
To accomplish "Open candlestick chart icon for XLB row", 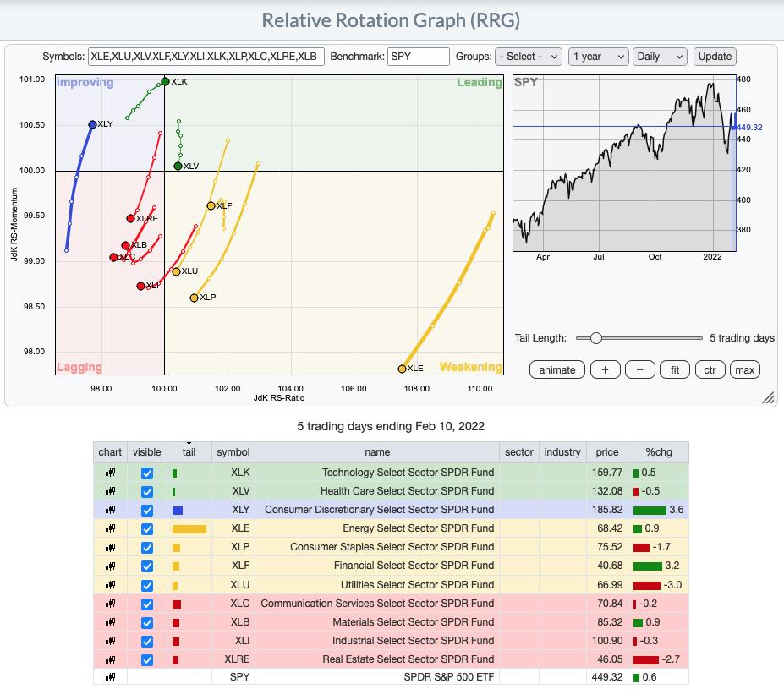I will pyautogui.click(x=110, y=622).
